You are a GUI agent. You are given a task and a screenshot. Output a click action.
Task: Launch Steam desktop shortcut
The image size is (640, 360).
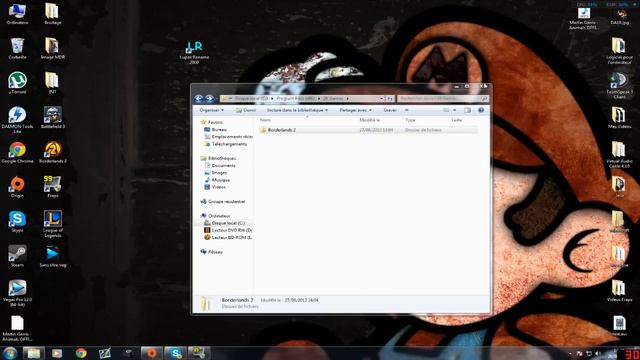[x=17, y=257]
